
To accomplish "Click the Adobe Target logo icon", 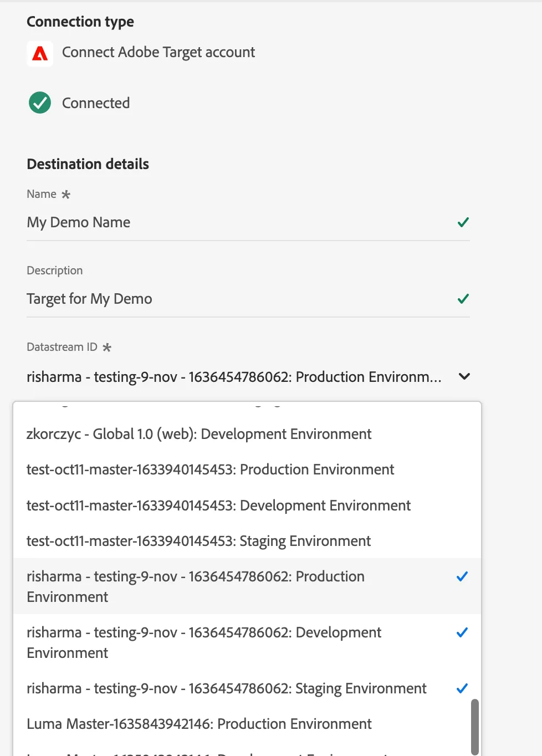I will [40, 53].
